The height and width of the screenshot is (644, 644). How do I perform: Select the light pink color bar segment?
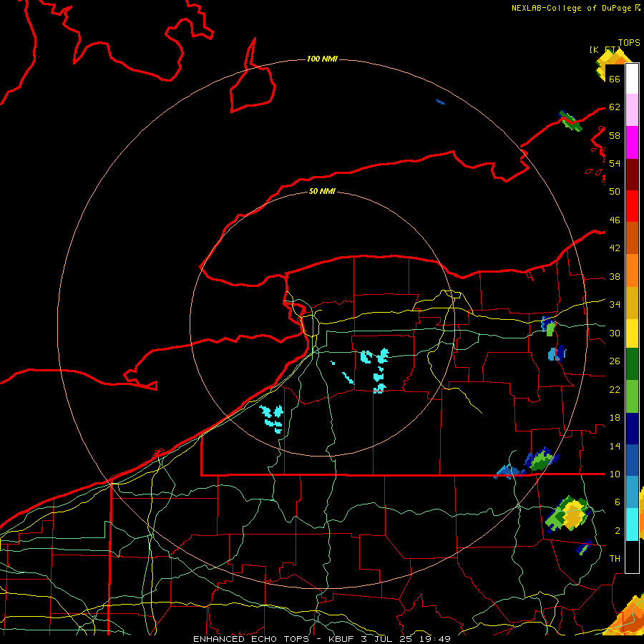(x=632, y=109)
